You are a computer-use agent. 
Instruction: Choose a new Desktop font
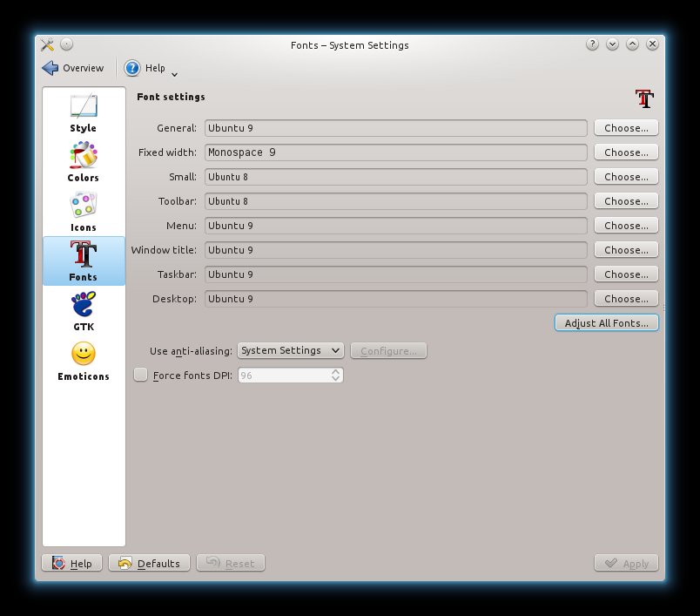pyautogui.click(x=626, y=298)
